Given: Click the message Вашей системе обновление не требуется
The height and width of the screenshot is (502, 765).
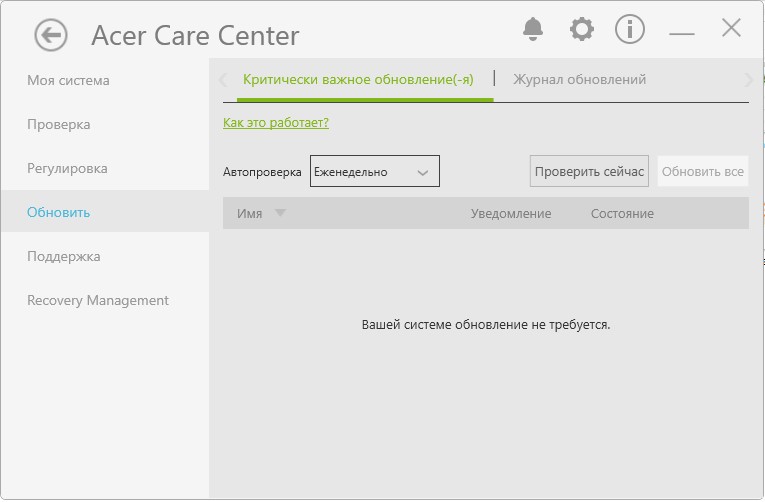Looking at the screenshot, I should pyautogui.click(x=486, y=325).
